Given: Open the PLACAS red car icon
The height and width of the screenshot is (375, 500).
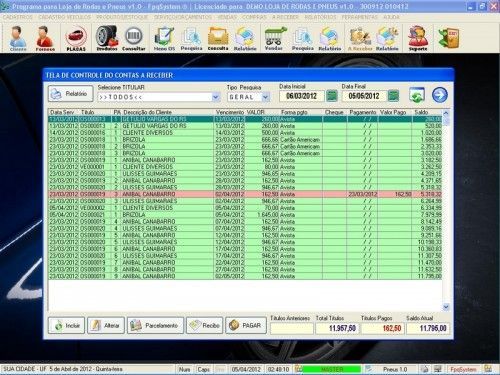Looking at the screenshot, I should coord(76,38).
